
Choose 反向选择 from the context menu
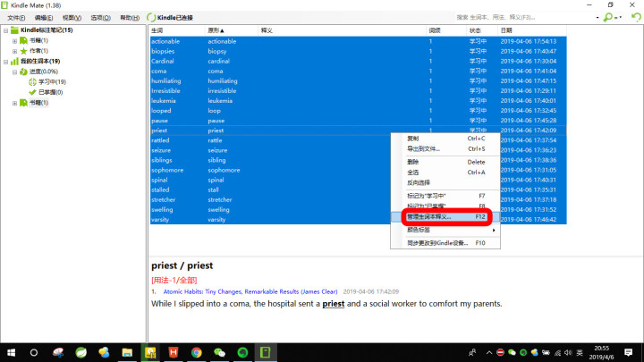pyautogui.click(x=445, y=182)
